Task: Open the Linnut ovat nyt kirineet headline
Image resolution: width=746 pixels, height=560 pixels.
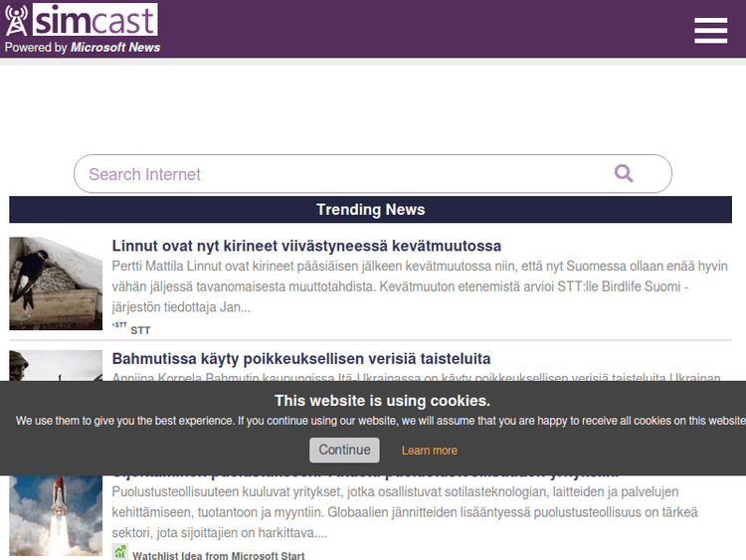Action: click(306, 246)
